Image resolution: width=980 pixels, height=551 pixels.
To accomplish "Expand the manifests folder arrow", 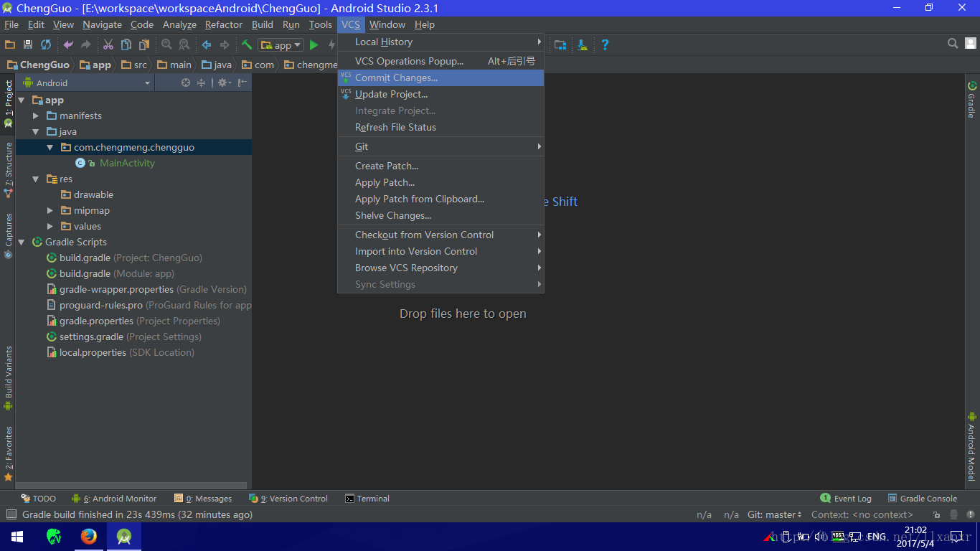I will [x=36, y=116].
